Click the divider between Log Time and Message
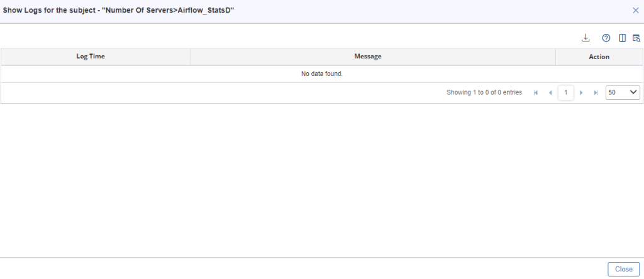Screen dimensions: 644x279 pyautogui.click(x=191, y=56)
